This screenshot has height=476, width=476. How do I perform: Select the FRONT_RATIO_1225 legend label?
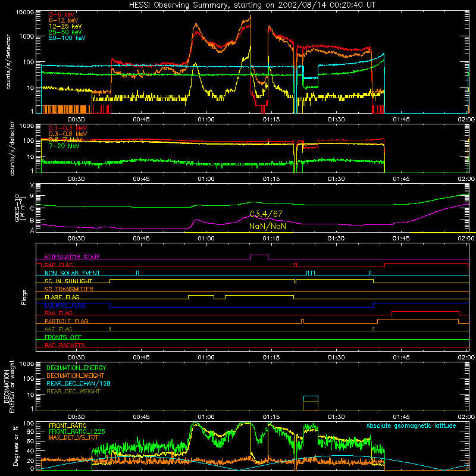coord(77,431)
